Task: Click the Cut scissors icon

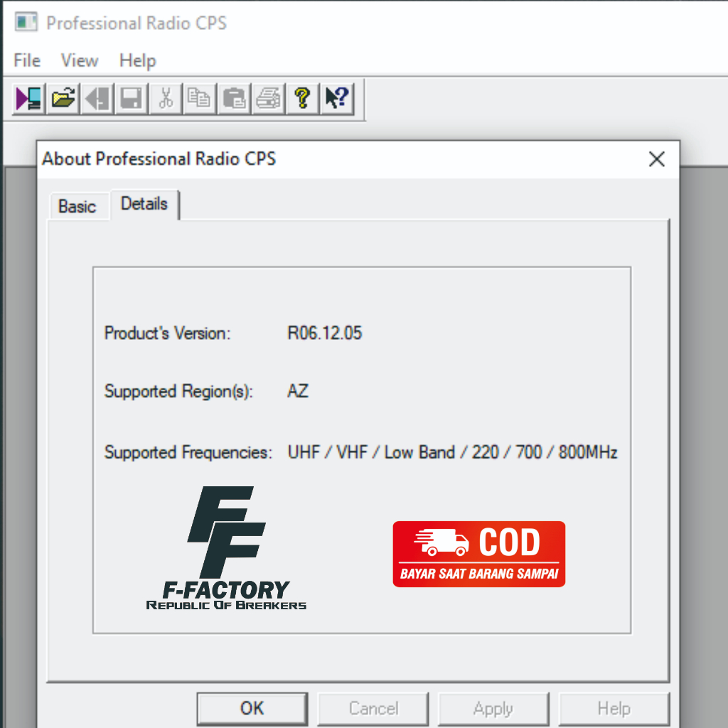Action: click(166, 98)
